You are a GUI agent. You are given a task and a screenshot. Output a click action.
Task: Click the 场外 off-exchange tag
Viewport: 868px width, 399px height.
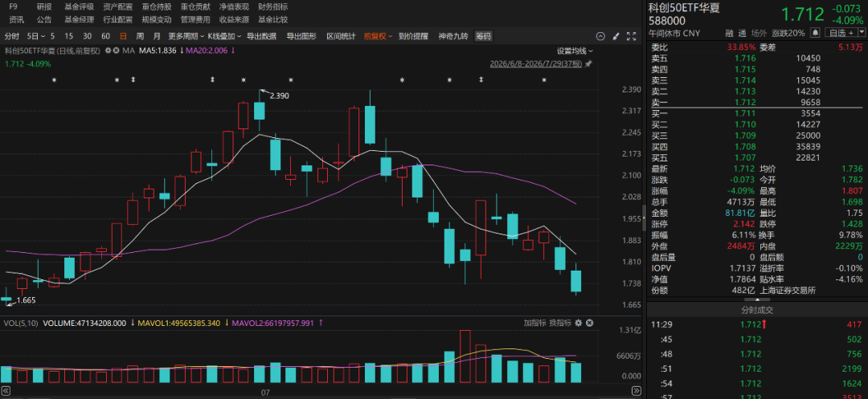point(759,33)
